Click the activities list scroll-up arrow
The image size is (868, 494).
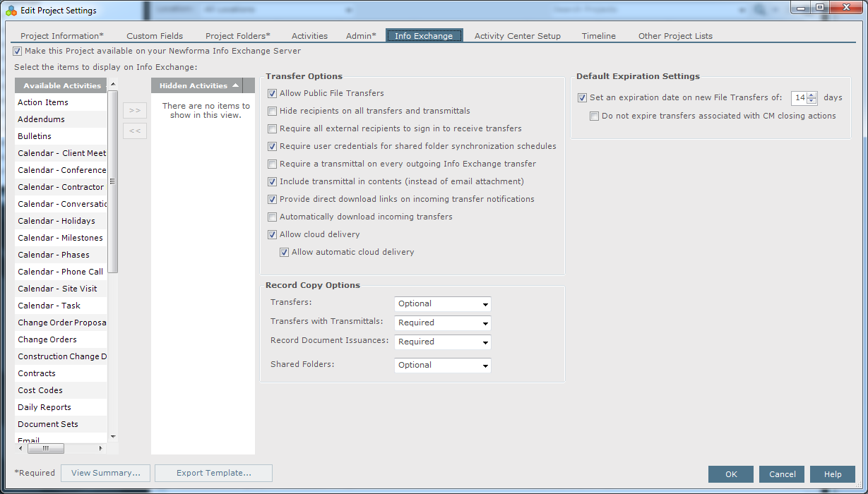coord(113,83)
